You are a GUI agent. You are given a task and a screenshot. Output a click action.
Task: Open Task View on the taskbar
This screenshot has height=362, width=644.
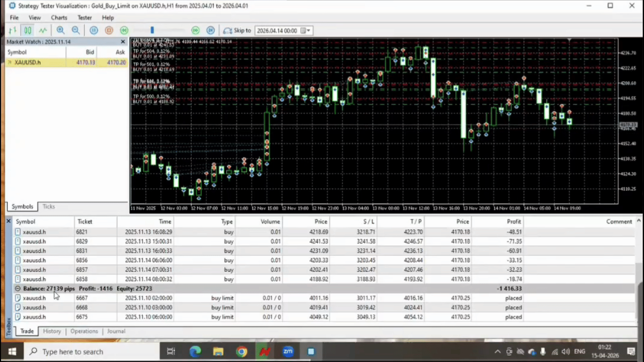[x=171, y=352]
